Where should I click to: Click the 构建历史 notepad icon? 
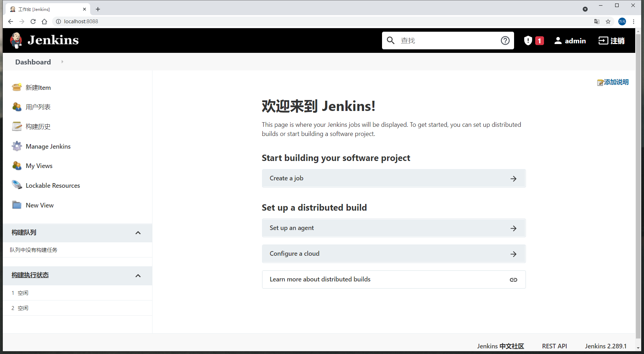[x=17, y=126]
